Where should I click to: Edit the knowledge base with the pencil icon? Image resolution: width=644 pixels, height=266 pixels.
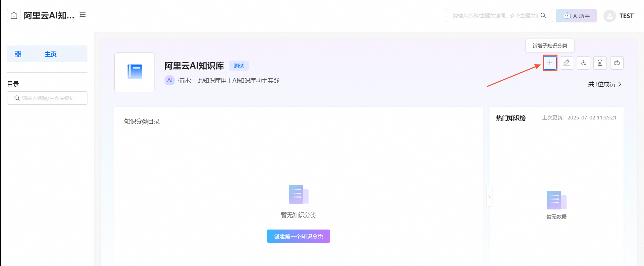tap(567, 63)
